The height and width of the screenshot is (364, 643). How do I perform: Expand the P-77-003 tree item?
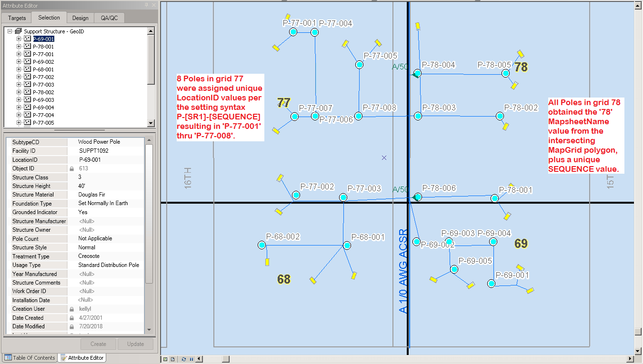point(19,84)
